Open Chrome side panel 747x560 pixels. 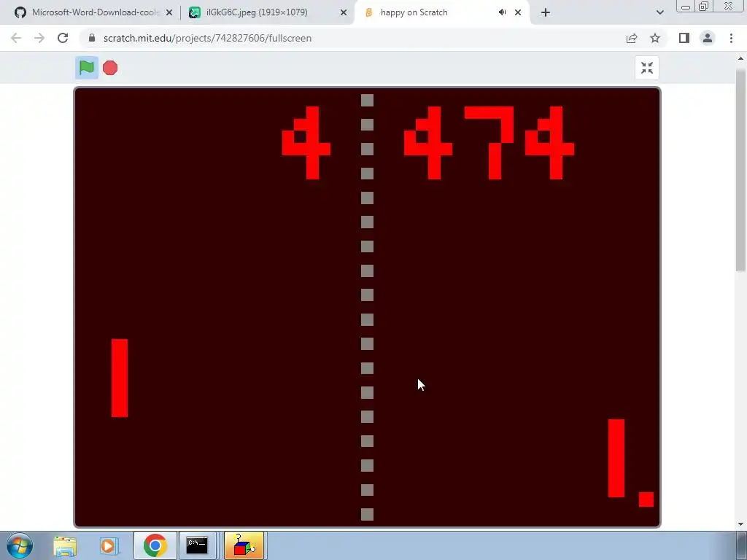coord(684,38)
